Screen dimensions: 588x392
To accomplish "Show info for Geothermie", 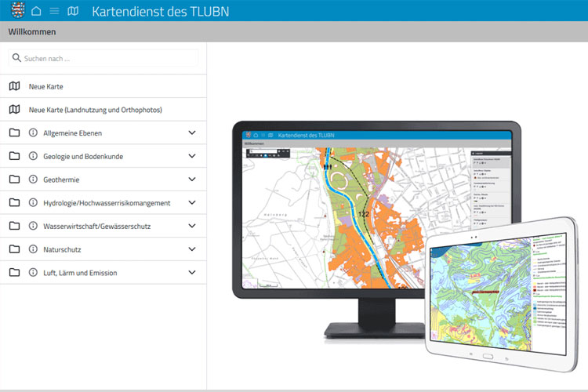I will pyautogui.click(x=33, y=179).
